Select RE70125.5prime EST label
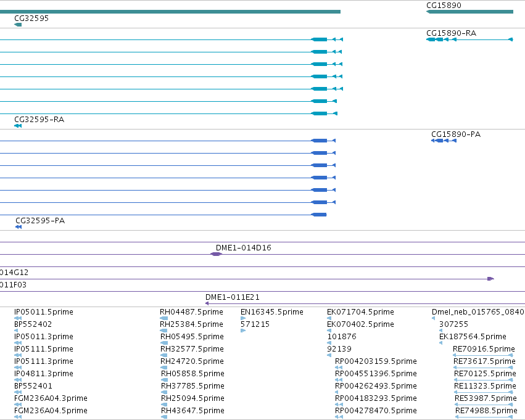 point(485,374)
